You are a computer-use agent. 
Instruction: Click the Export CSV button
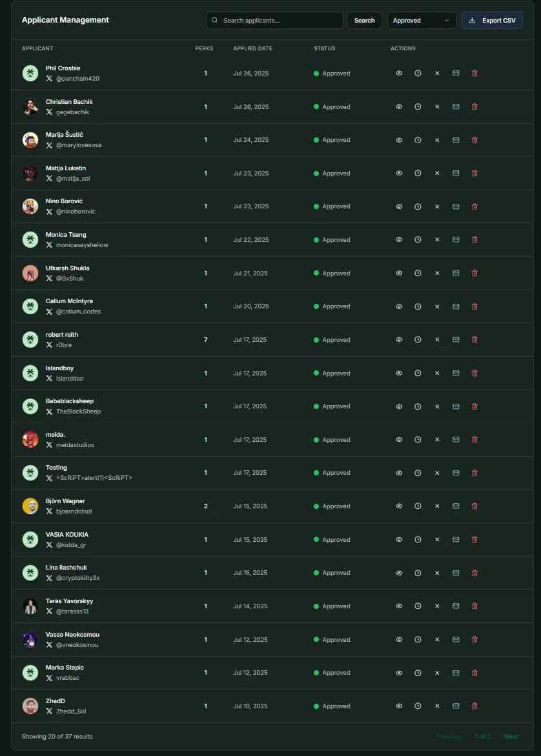492,20
